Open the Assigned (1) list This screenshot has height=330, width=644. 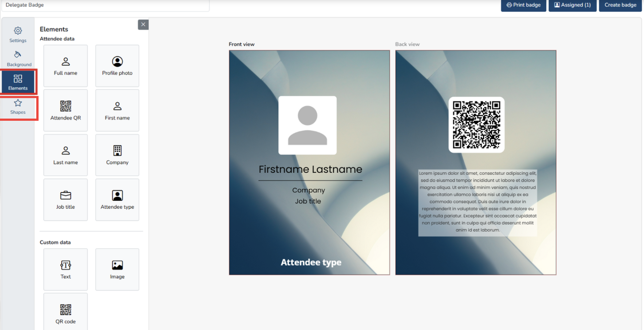pyautogui.click(x=572, y=5)
